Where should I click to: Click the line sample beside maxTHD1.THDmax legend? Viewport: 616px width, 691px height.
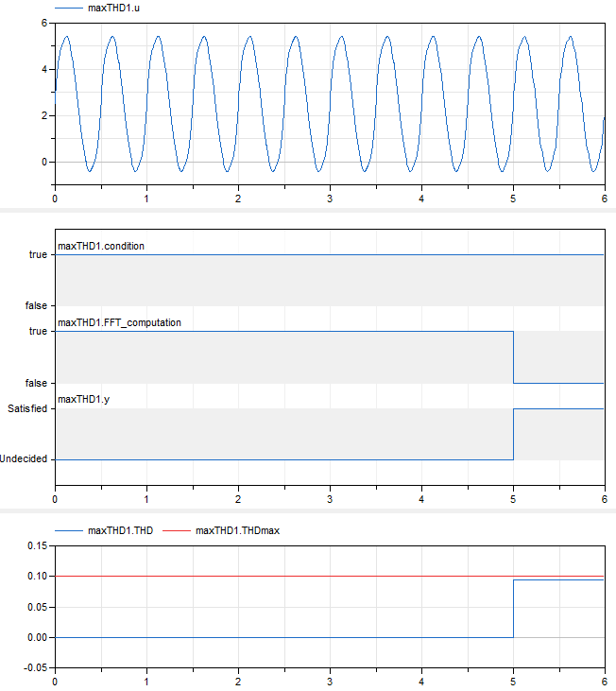[x=177, y=530]
